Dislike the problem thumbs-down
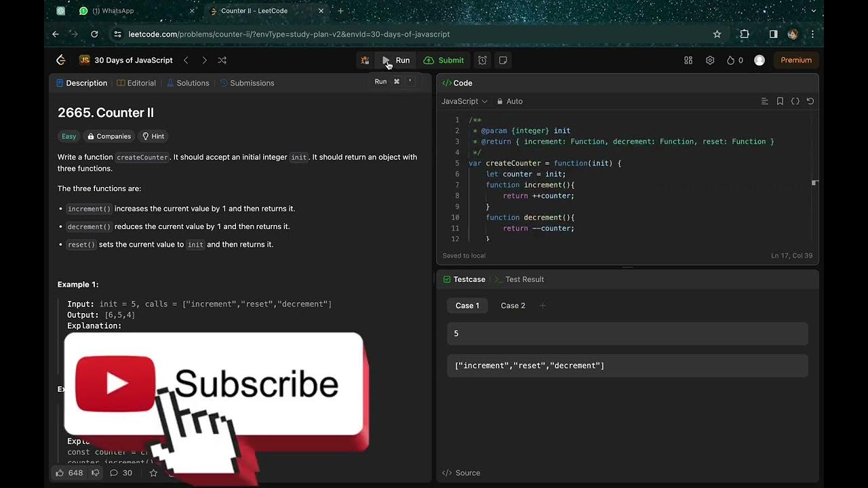The image size is (868, 488). tap(96, 473)
